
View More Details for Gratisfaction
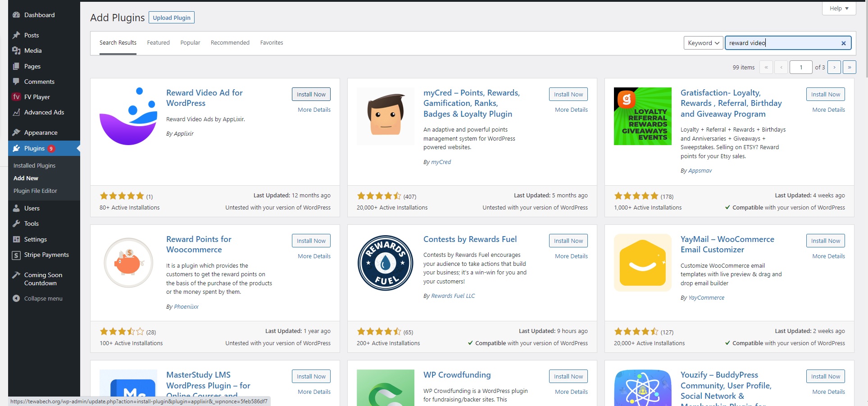coord(828,109)
